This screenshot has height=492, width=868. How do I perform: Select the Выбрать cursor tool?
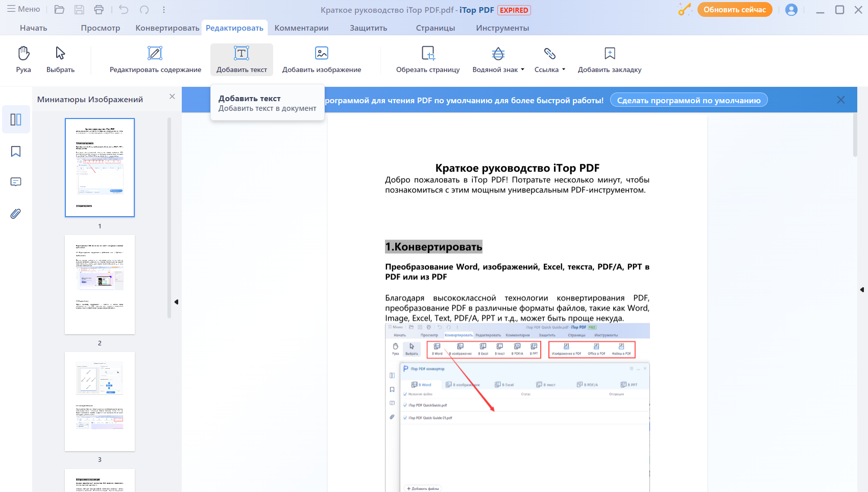click(x=60, y=60)
